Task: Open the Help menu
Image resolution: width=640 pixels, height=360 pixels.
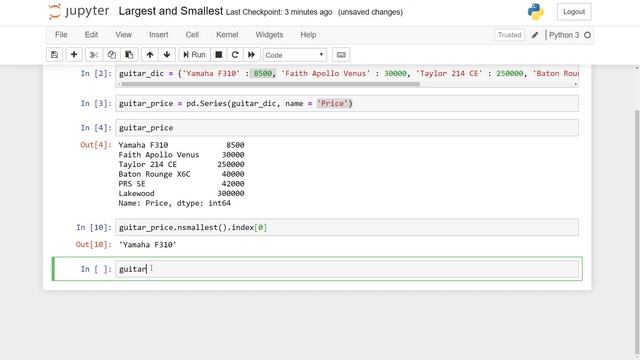Action: (308, 35)
